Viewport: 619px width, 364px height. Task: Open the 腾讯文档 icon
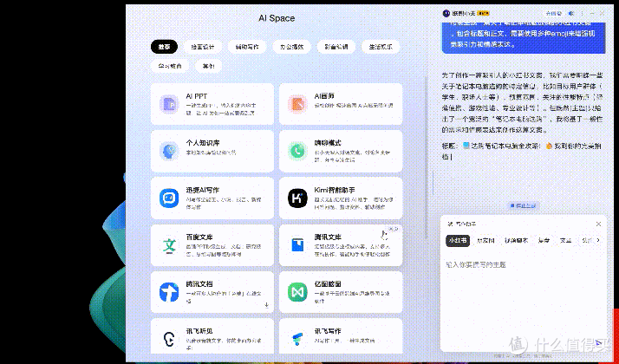pos(169,292)
